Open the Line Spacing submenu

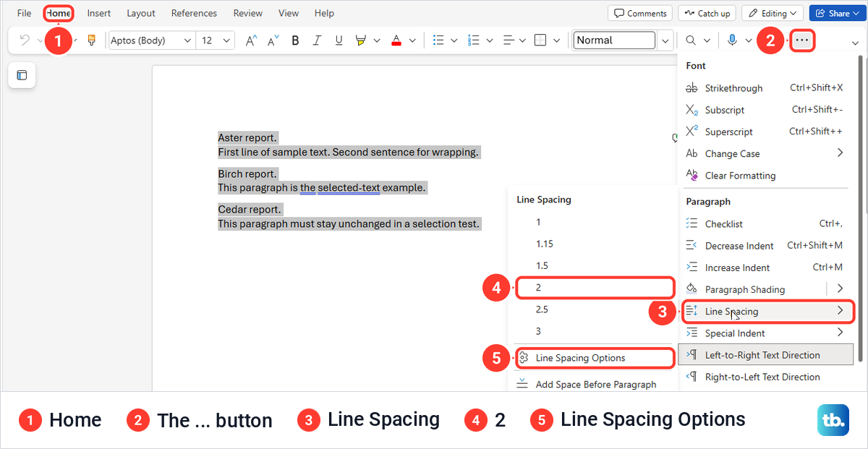pos(768,312)
